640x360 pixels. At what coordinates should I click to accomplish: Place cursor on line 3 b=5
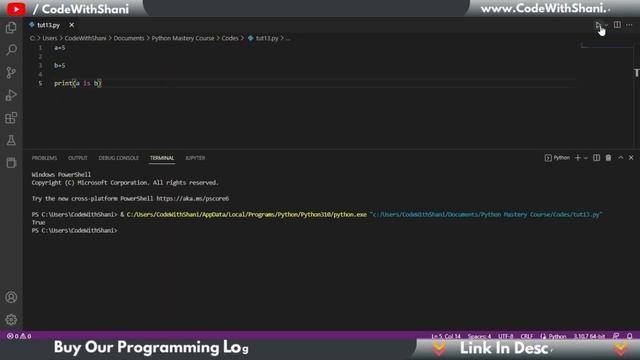tap(60, 65)
